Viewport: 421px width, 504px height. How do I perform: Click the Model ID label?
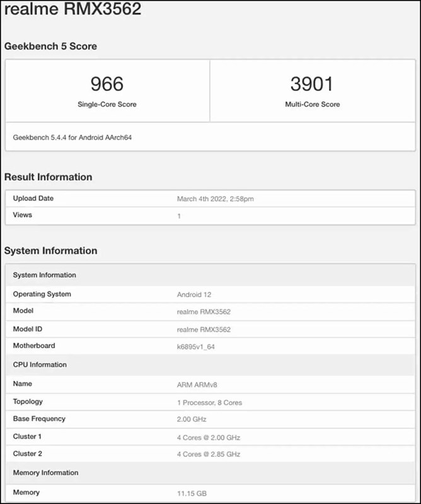click(28, 329)
